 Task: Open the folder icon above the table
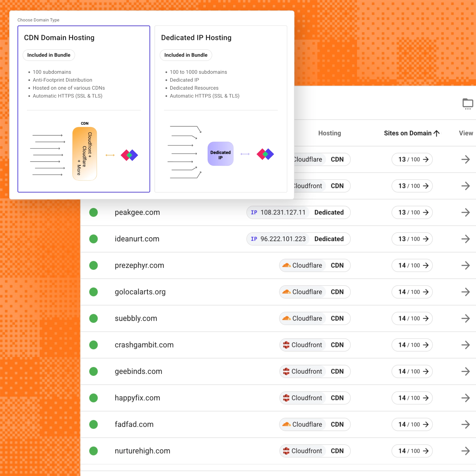tap(467, 104)
